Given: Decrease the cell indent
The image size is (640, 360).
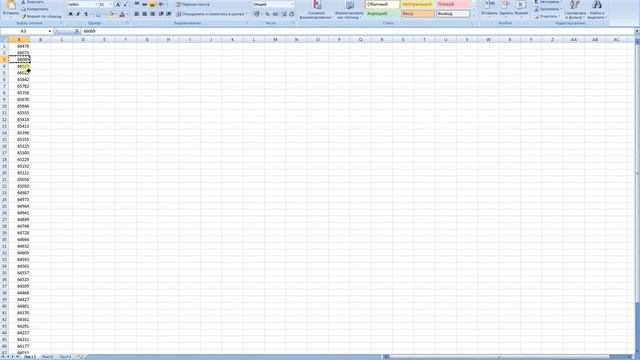Looking at the screenshot, I should pyautogui.click(x=161, y=14).
